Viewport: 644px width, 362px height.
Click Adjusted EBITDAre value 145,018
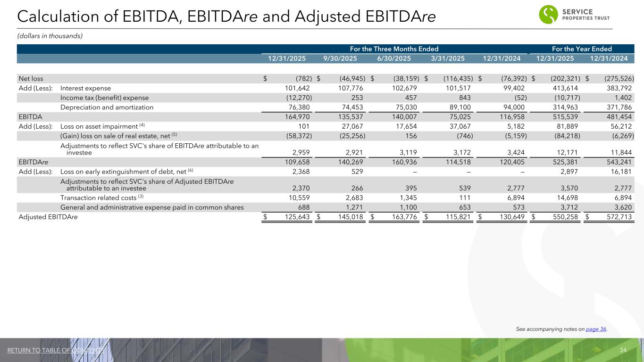pyautogui.click(x=351, y=217)
